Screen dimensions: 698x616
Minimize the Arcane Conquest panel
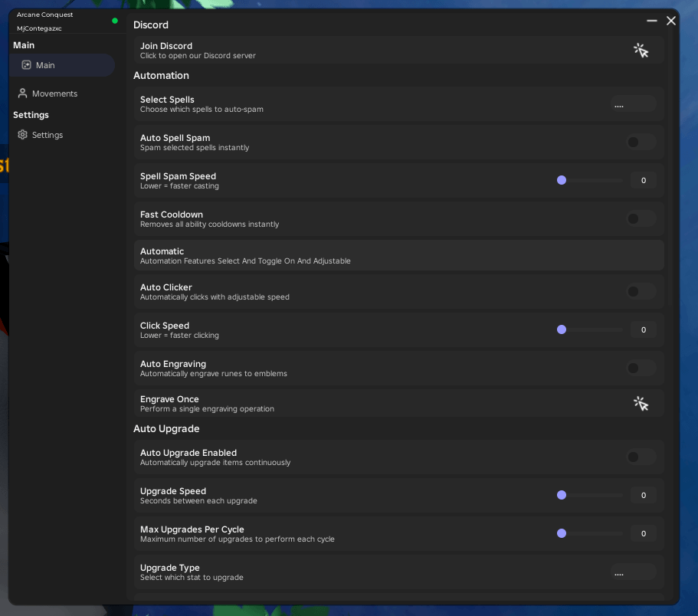point(652,21)
